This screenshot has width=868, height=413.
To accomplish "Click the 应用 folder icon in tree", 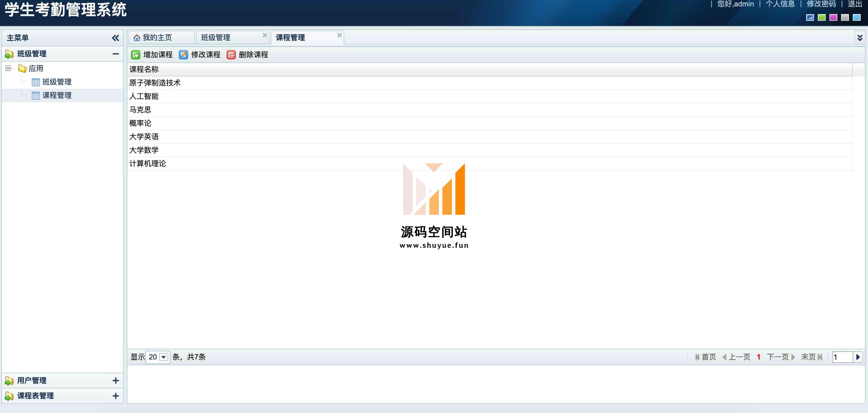I will pos(22,68).
